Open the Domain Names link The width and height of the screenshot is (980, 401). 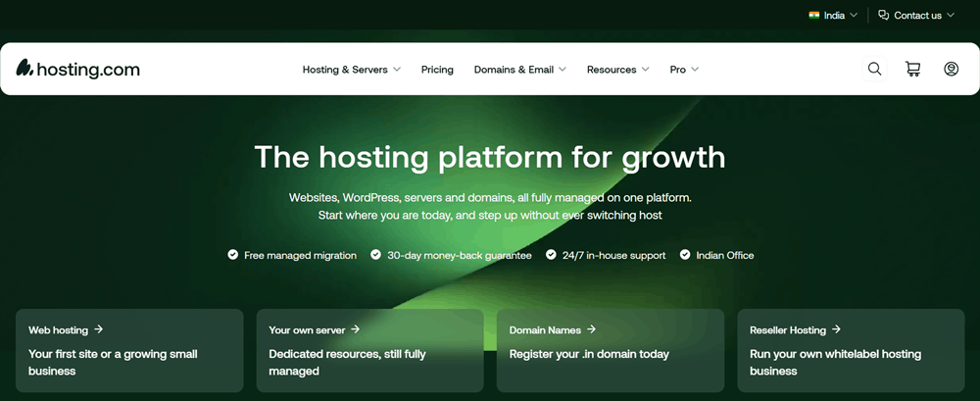[545, 329]
